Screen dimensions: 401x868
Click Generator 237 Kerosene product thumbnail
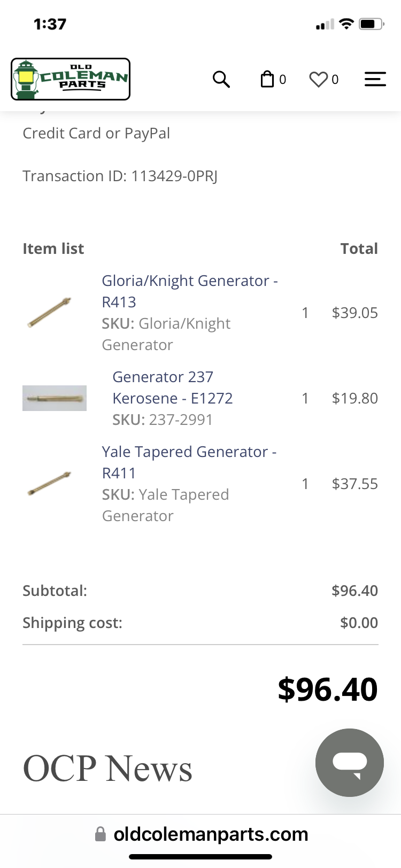[x=54, y=398]
